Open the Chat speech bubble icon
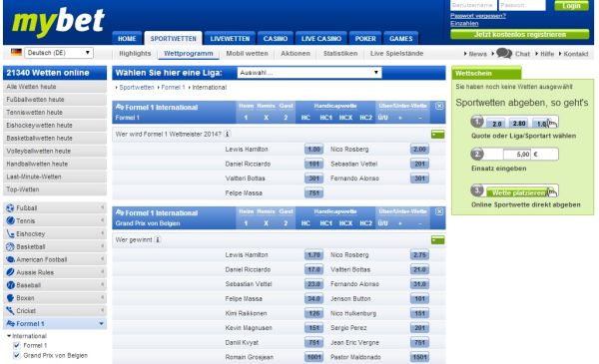The height and width of the screenshot is (364, 599). tap(504, 53)
